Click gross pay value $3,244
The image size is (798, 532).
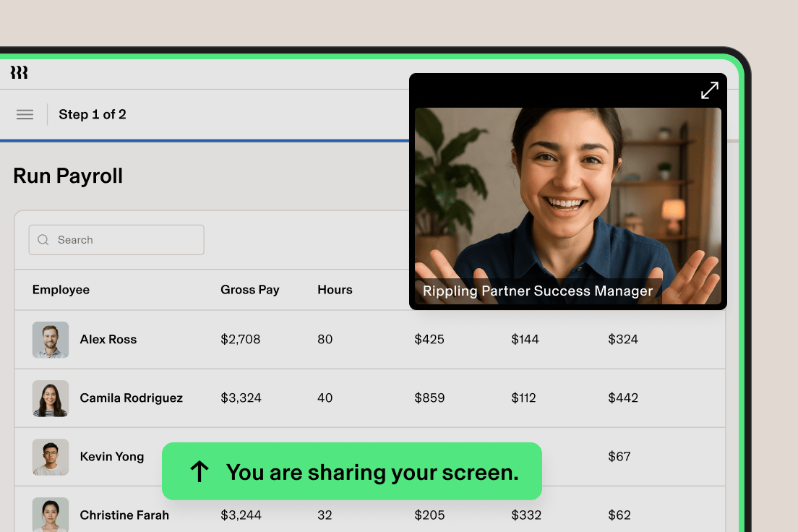coord(241,515)
